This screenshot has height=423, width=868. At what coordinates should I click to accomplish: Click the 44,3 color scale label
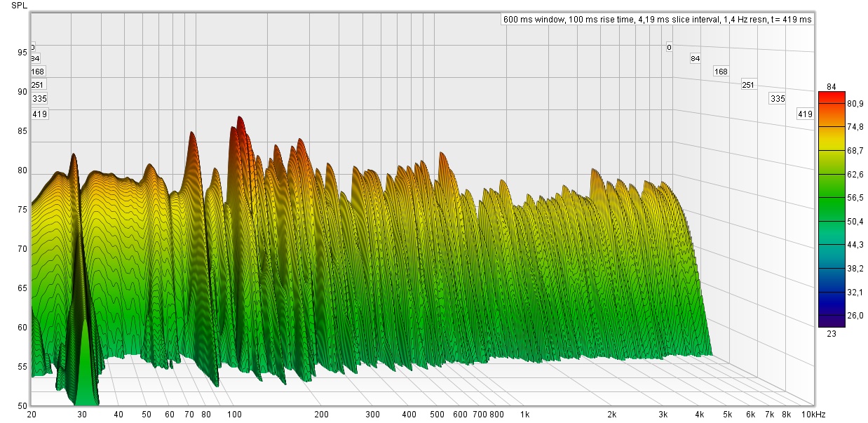point(855,245)
